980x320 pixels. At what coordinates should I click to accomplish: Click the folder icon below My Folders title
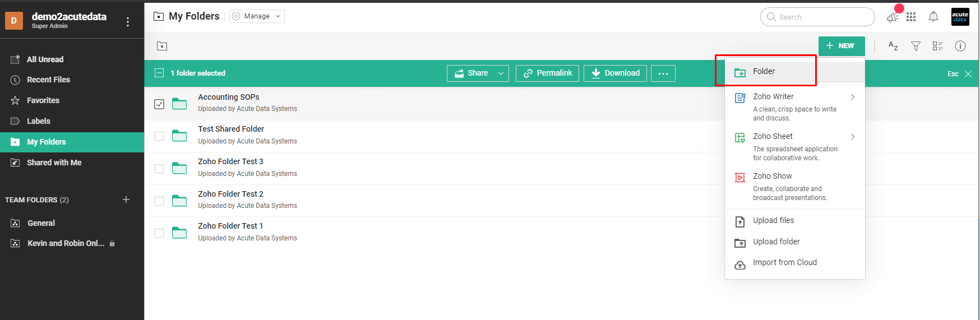coord(162,46)
